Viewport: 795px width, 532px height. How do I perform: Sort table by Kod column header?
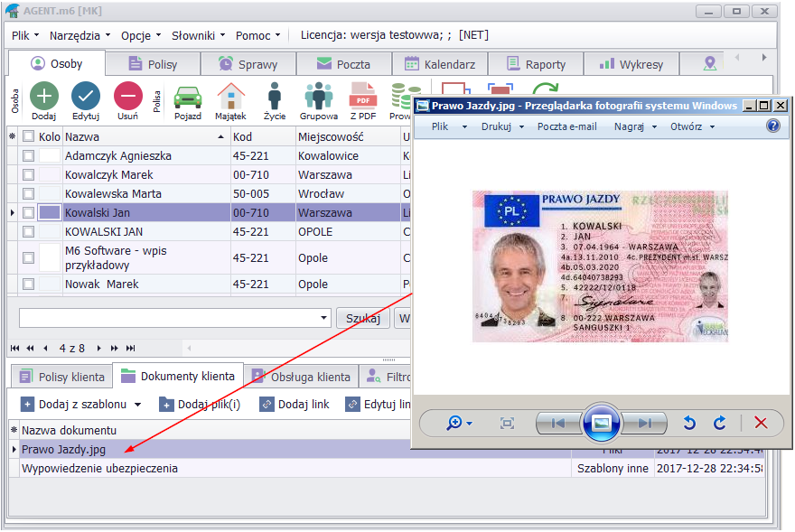[263, 136]
